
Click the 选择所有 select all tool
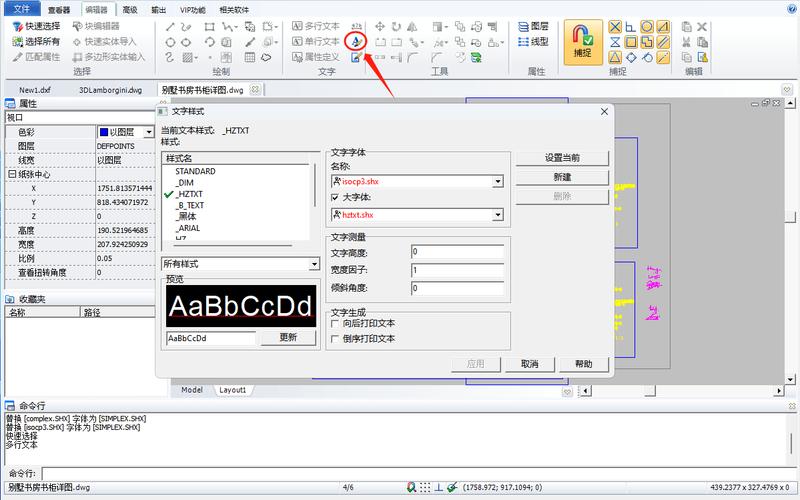[x=36, y=41]
